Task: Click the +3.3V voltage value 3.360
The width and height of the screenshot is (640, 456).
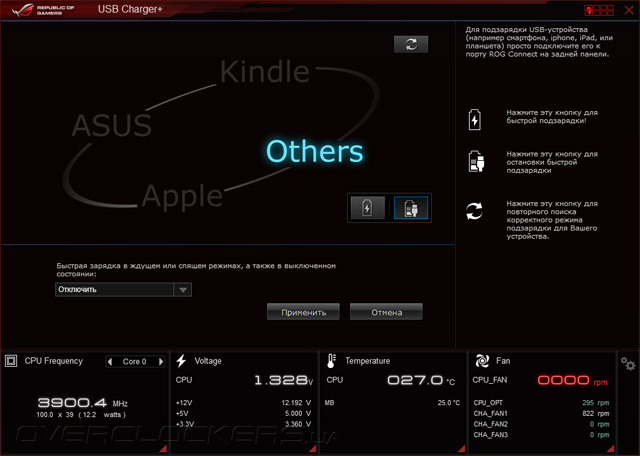Action: click(298, 424)
